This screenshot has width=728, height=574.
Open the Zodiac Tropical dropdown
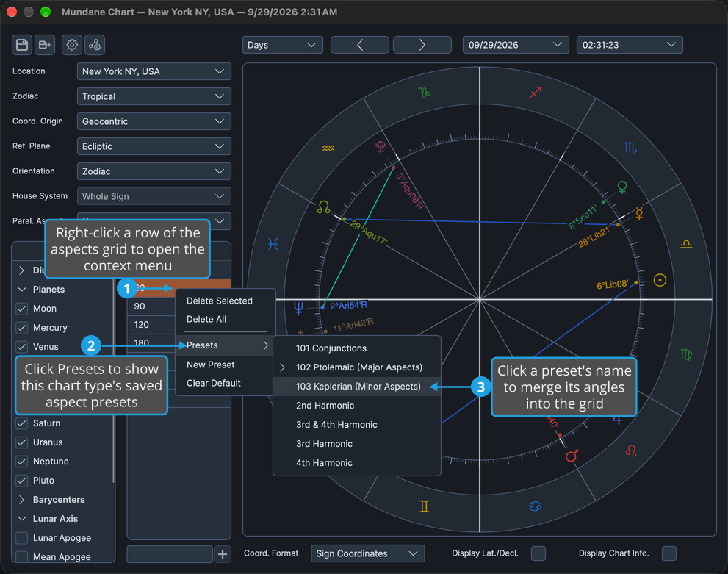(154, 96)
